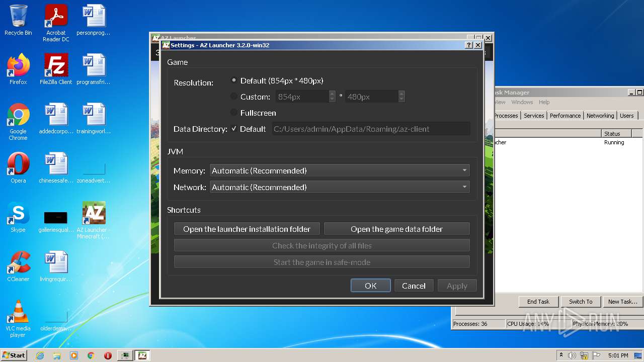The height and width of the screenshot is (362, 644).
Task: Select the livingrequir Word document
Action: click(x=56, y=266)
